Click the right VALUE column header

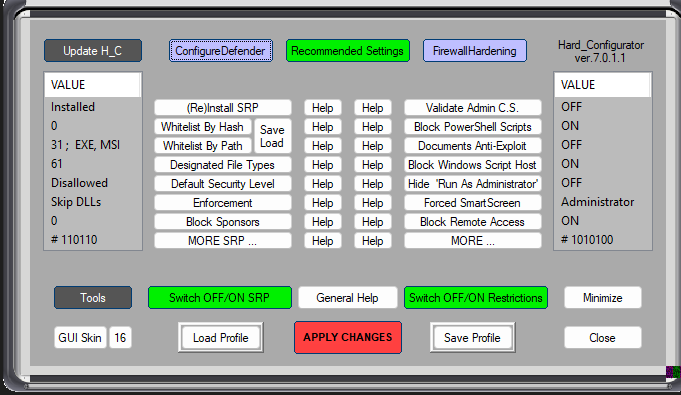coord(602,85)
